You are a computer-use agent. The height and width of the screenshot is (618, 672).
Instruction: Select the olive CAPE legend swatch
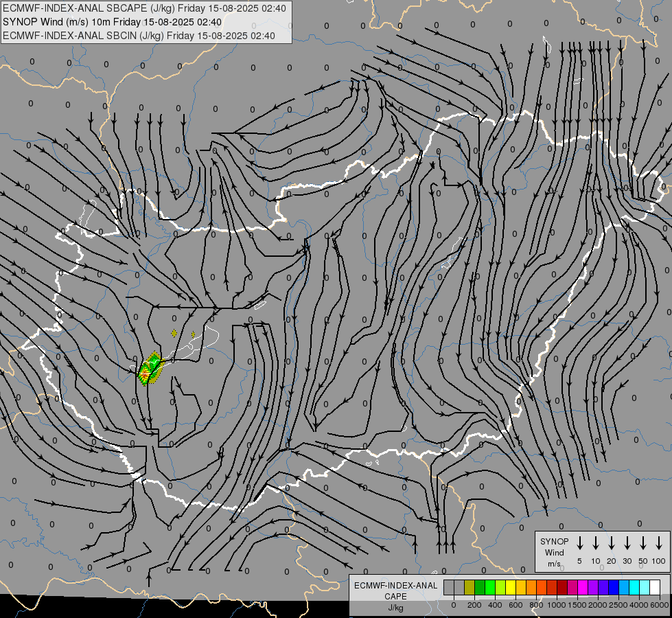470,587
